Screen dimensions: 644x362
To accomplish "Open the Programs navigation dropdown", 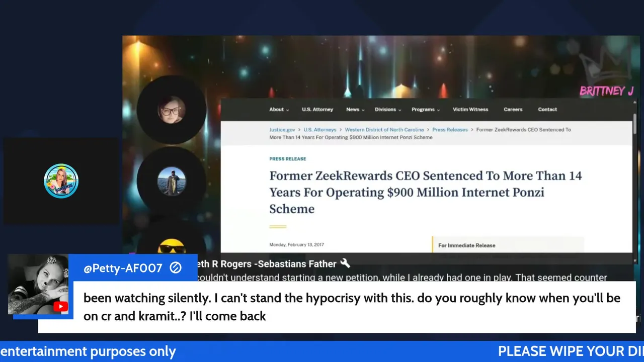I will pos(426,110).
